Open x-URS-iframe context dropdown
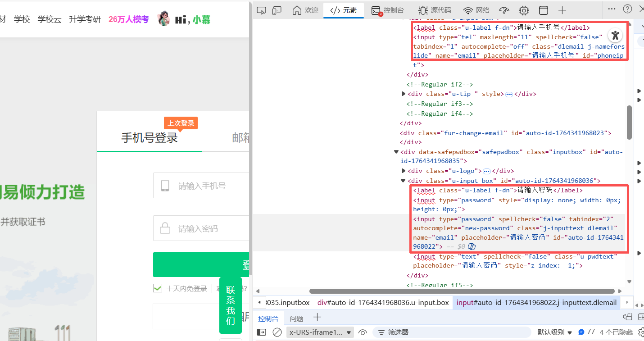Image resolution: width=644 pixels, height=341 pixels. [x=320, y=332]
